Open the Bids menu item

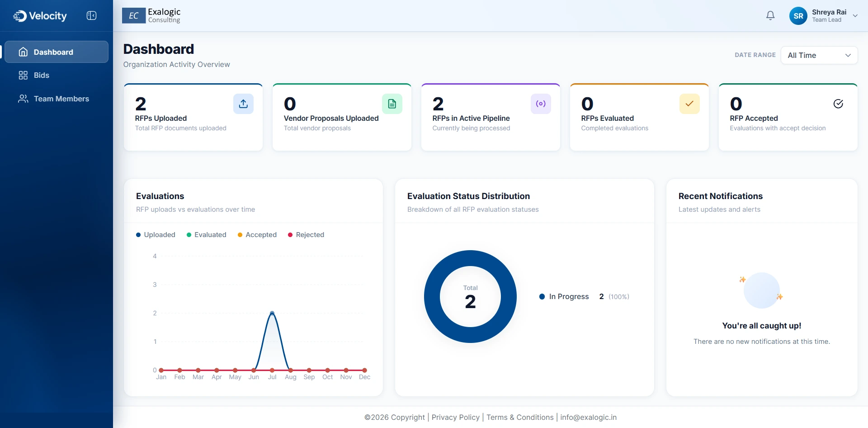[57, 75]
